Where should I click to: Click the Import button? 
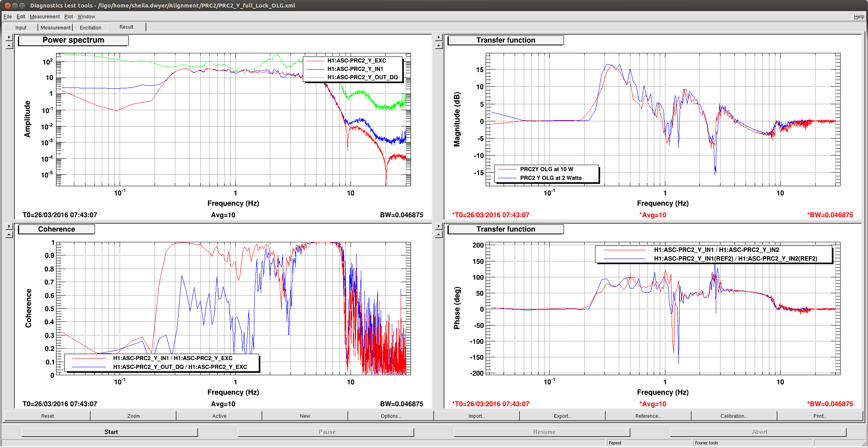477,416
